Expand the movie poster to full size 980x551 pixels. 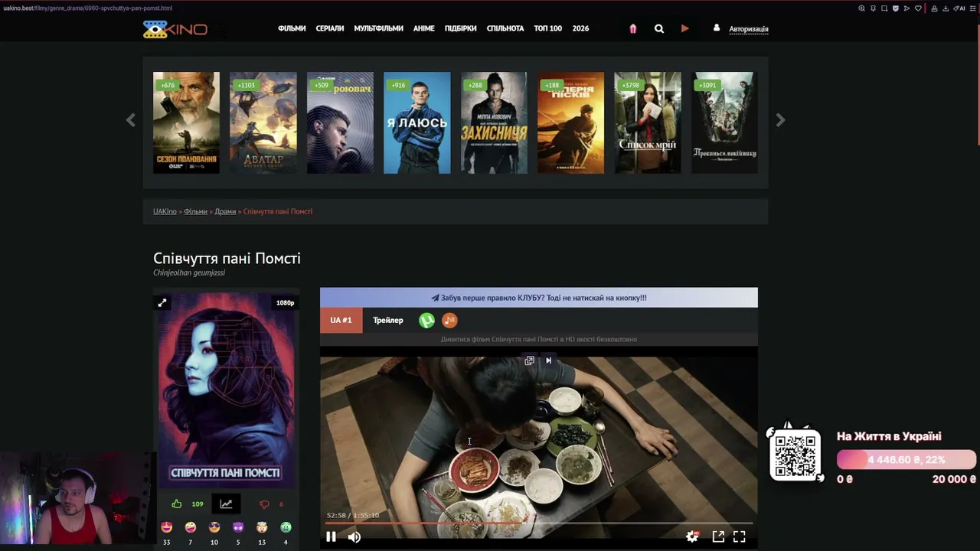coord(162,303)
